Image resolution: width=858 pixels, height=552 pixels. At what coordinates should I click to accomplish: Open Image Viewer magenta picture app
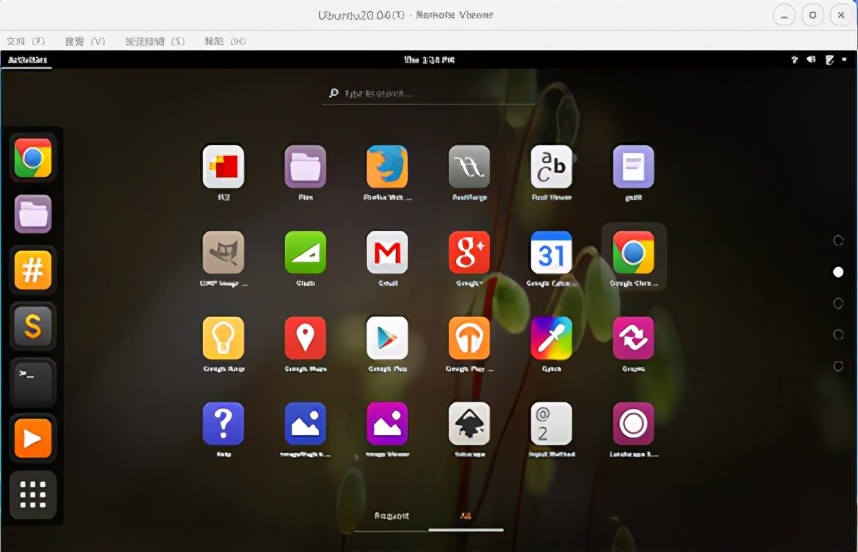[387, 423]
